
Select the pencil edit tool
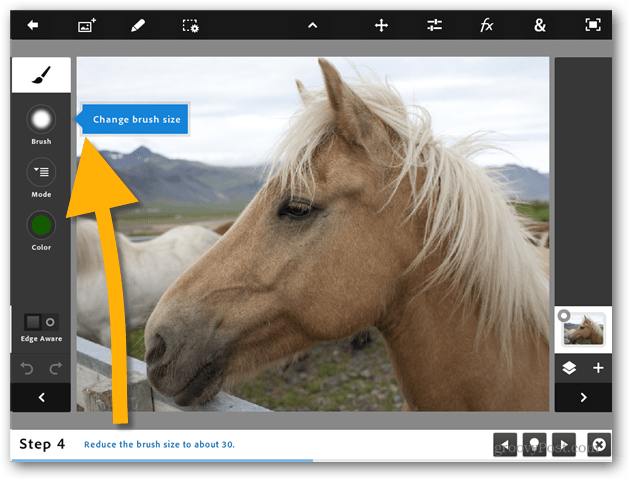click(138, 26)
